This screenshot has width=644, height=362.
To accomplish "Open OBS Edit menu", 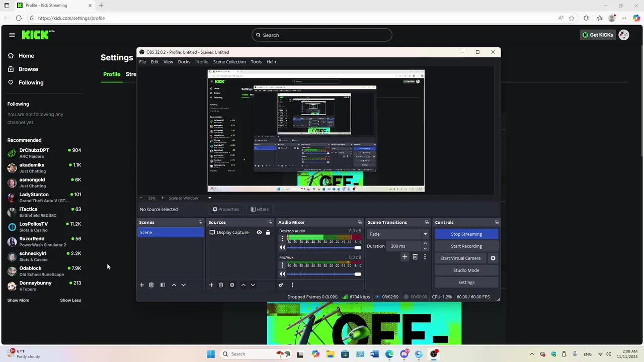I will 154,62.
